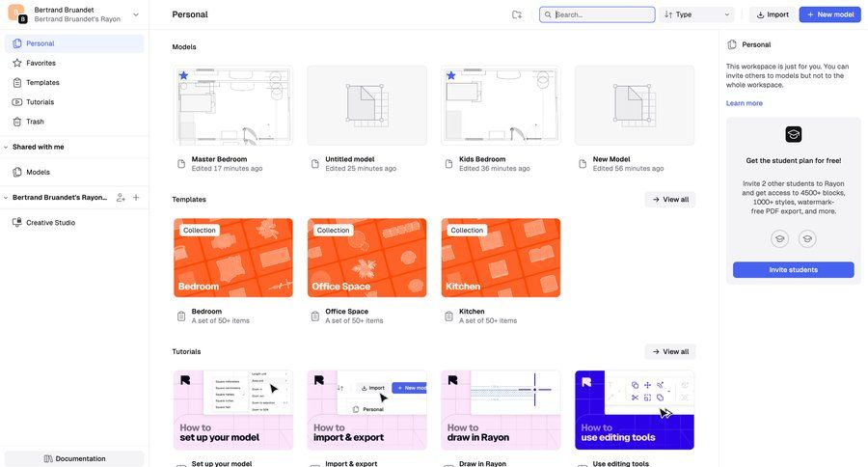Screen dimensions: 868x467
Task: Click the Trash bin icon in sidebar
Action: pos(17,122)
